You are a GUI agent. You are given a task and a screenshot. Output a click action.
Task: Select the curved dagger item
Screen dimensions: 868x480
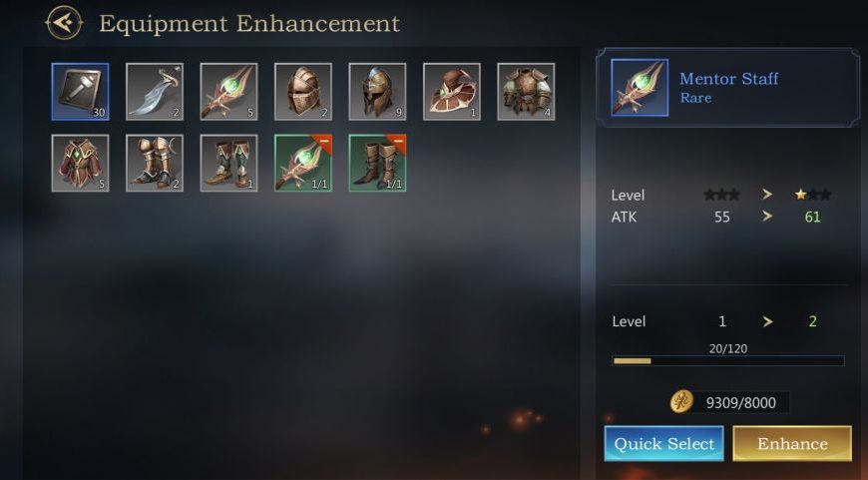point(155,92)
